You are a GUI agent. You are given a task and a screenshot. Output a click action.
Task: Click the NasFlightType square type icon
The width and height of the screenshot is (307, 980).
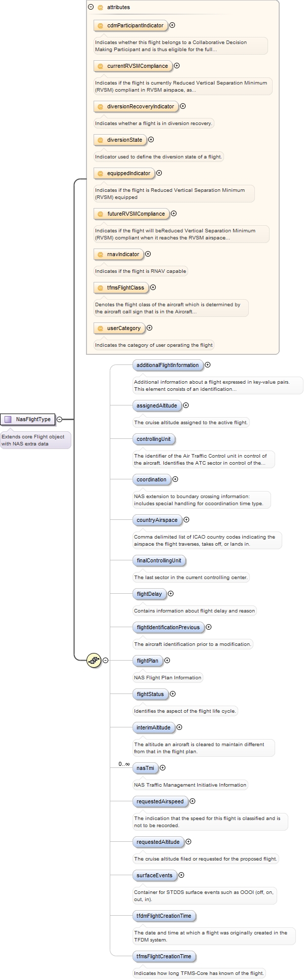click(8, 419)
